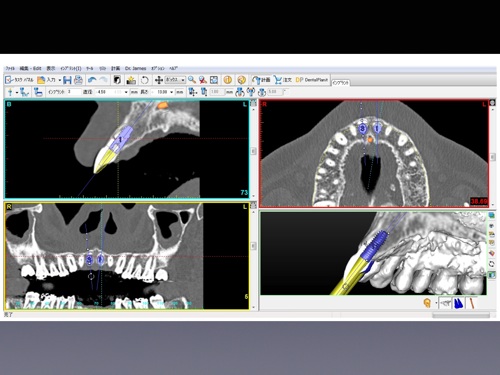Click the horizontal scrollbar at bottom right
Screen dimensions: 500x375
click(461, 315)
